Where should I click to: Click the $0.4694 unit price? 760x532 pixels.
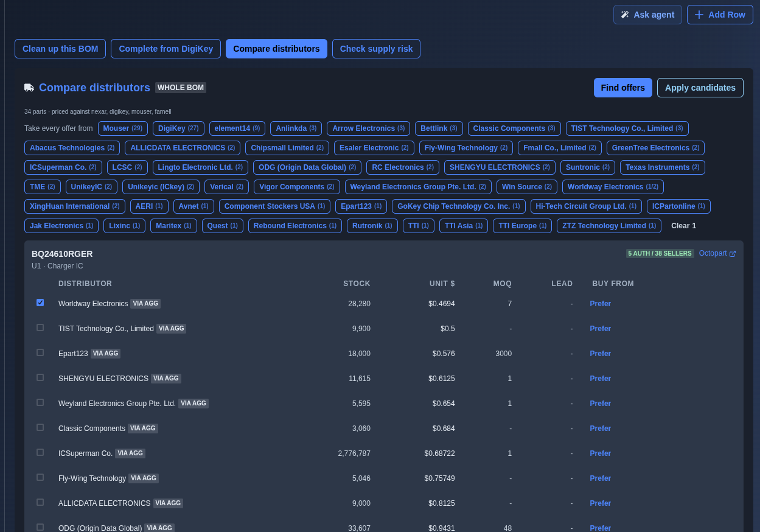pos(442,304)
